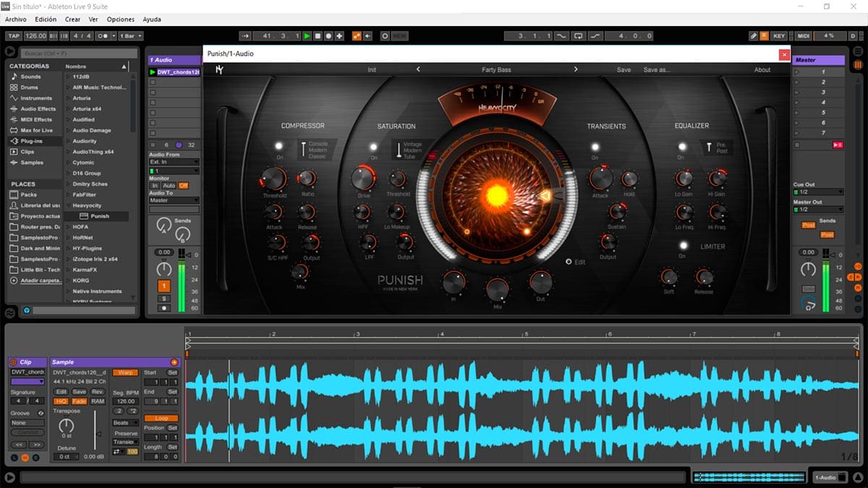The height and width of the screenshot is (488, 868).
Task: Stop the transport with the Stop button
Action: pyautogui.click(x=318, y=35)
